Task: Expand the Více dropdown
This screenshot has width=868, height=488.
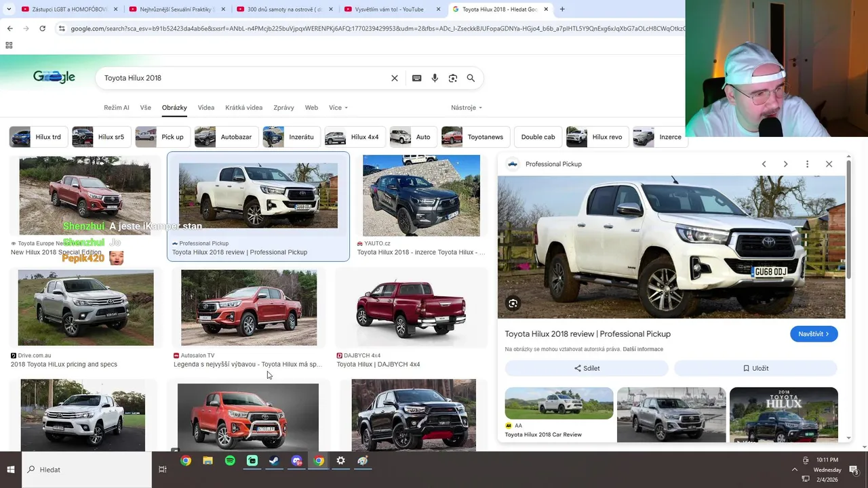Action: pos(338,108)
